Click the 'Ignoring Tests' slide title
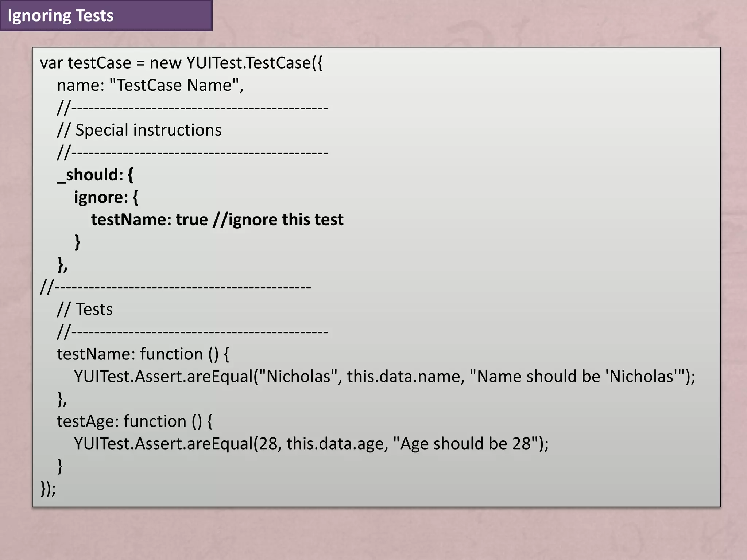 (x=61, y=16)
